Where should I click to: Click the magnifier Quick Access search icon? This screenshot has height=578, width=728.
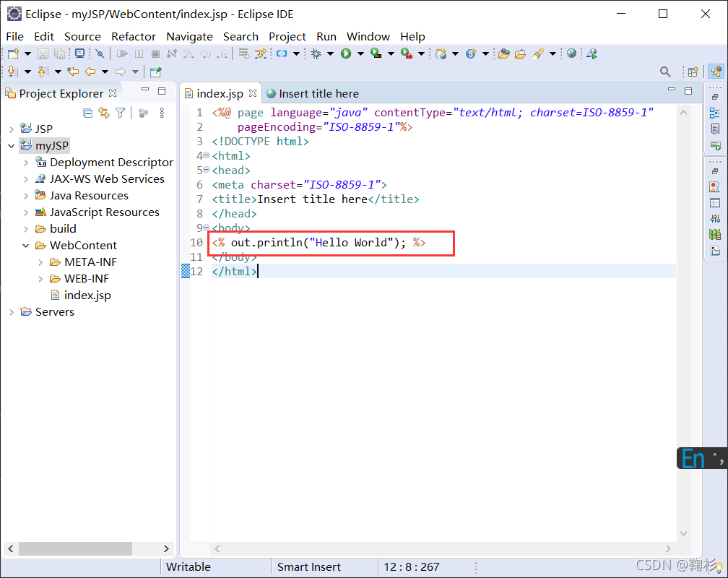click(665, 72)
